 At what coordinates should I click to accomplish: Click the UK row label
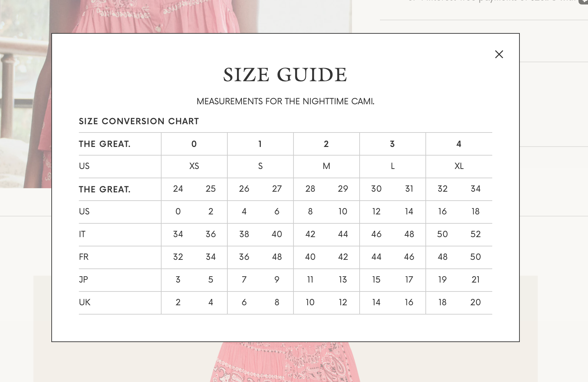[84, 302]
